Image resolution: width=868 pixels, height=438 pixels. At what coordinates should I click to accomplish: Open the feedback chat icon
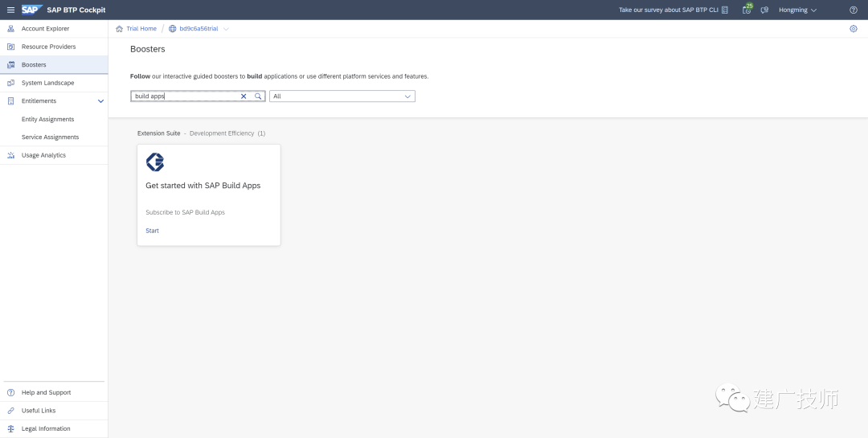pyautogui.click(x=764, y=10)
